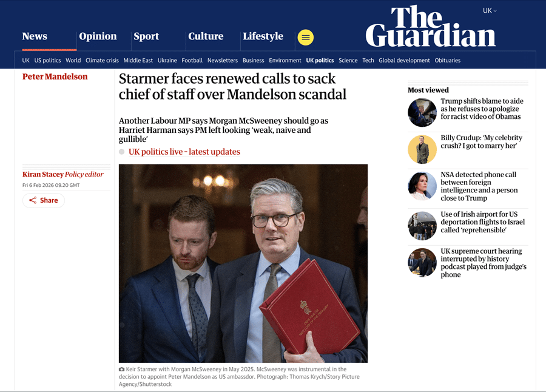Open UK politics subnav item
Image resolution: width=546 pixels, height=392 pixels.
320,60
